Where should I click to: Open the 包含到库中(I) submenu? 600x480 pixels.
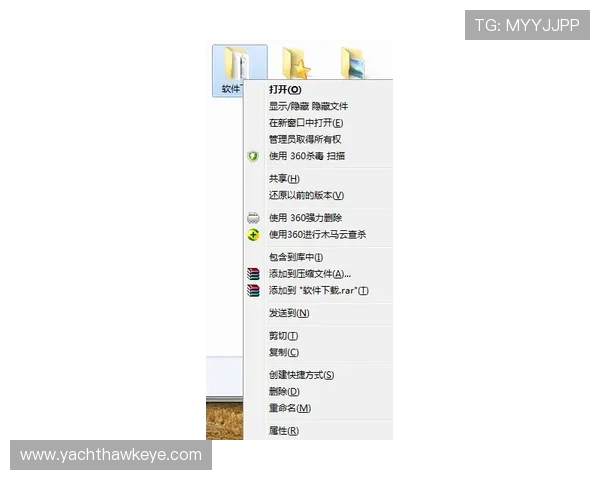(x=296, y=257)
